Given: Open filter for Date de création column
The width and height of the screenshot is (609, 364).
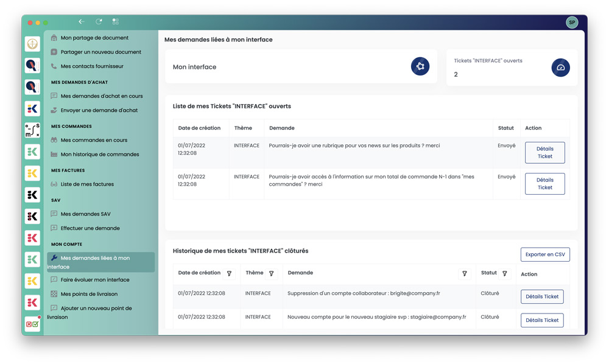Looking at the screenshot, I should [229, 274].
